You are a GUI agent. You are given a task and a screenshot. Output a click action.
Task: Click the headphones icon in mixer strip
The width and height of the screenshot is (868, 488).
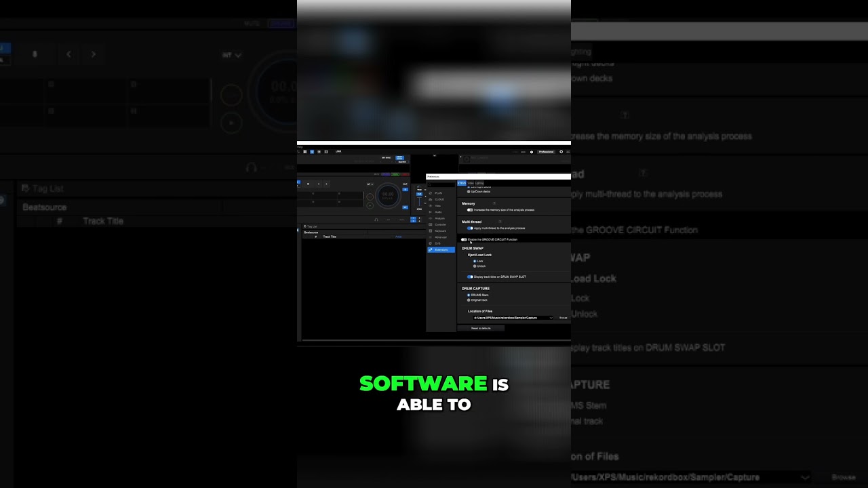tap(376, 220)
